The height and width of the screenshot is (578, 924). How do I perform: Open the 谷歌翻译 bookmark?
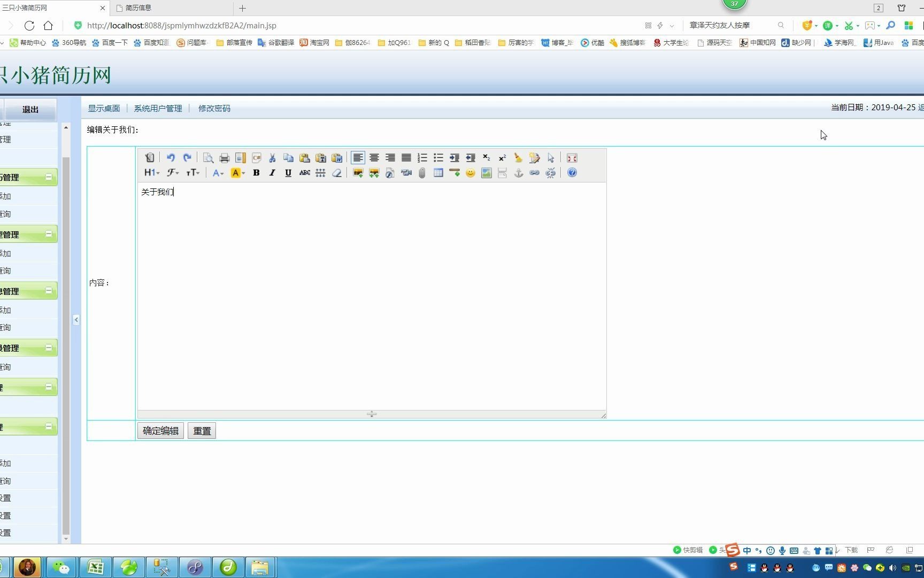[x=276, y=42]
